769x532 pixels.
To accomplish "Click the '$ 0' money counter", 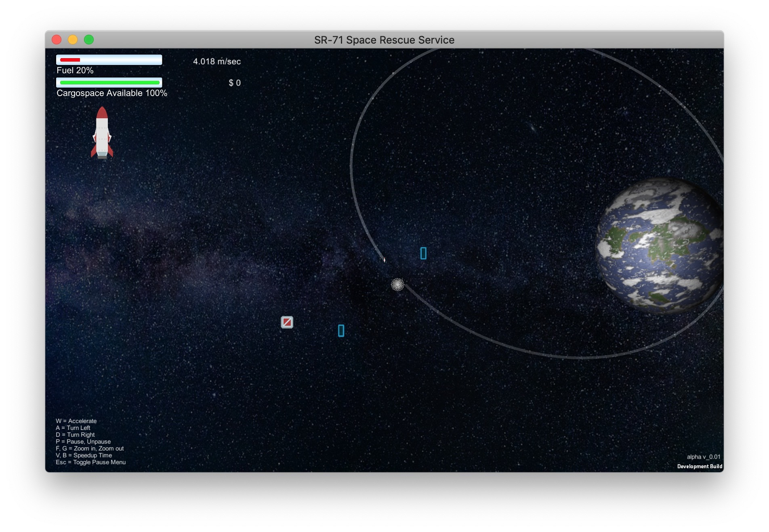I will (x=235, y=83).
